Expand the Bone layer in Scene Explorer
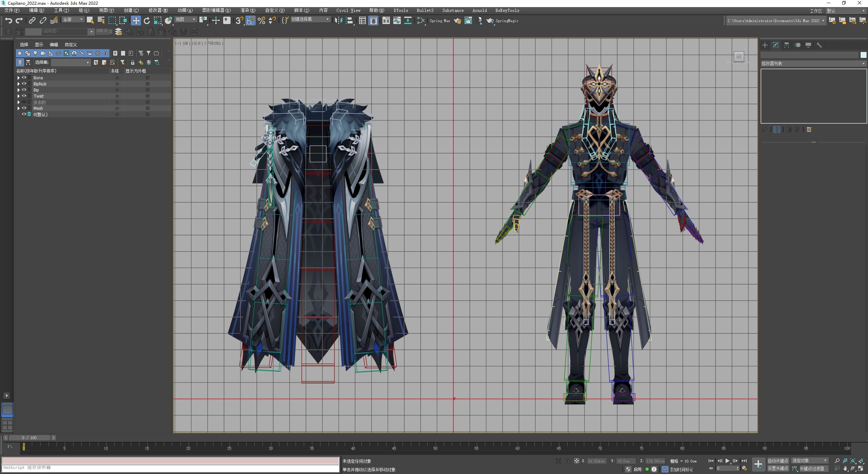 (18, 78)
